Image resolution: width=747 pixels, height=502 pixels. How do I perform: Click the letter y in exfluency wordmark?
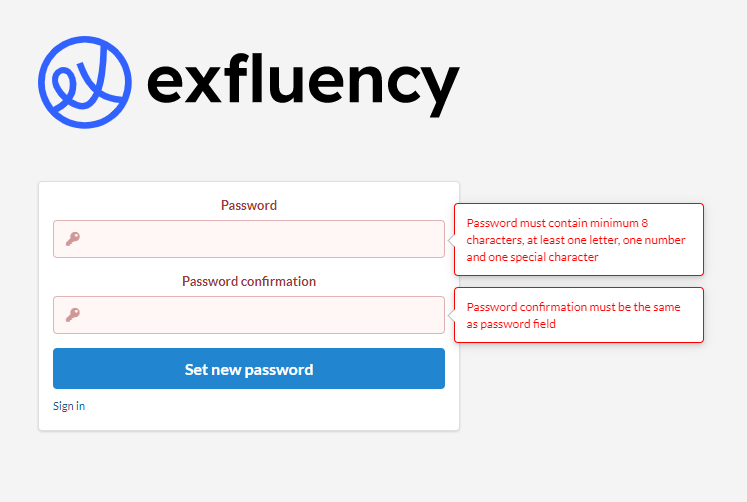click(439, 90)
